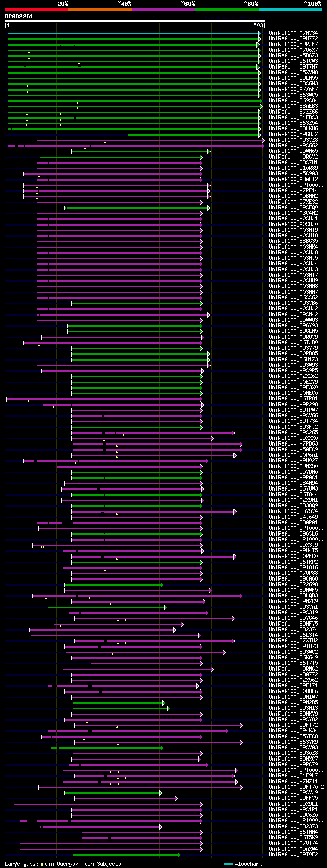
Task: Select the UniRef100_C0PD85 label
Action: [x=293, y=354]
